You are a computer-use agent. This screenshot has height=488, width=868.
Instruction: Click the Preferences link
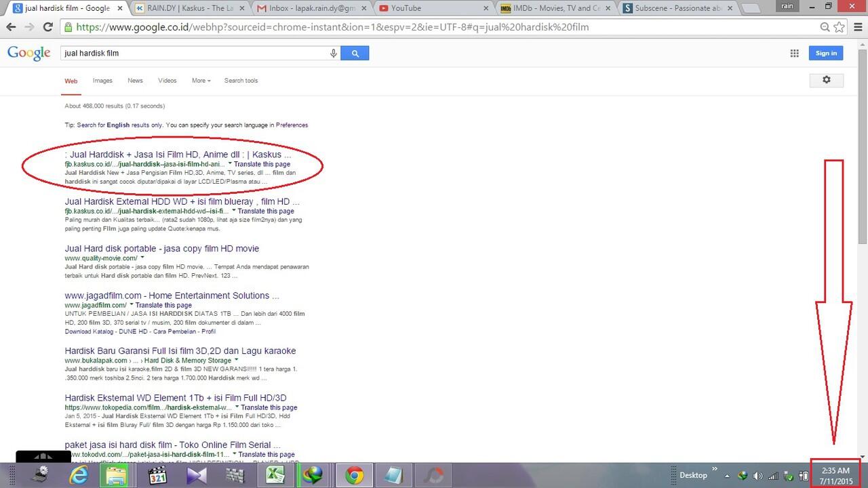[292, 125]
